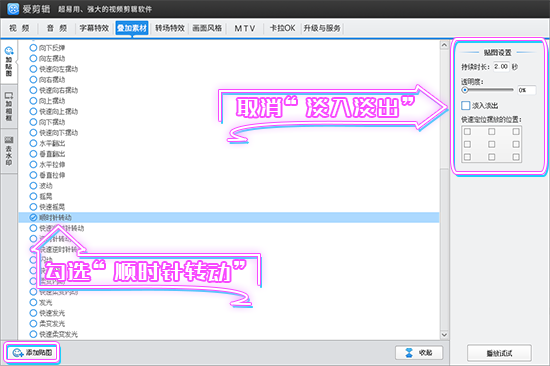Open the 转场特效 tab
The width and height of the screenshot is (550, 366).
[x=170, y=28]
